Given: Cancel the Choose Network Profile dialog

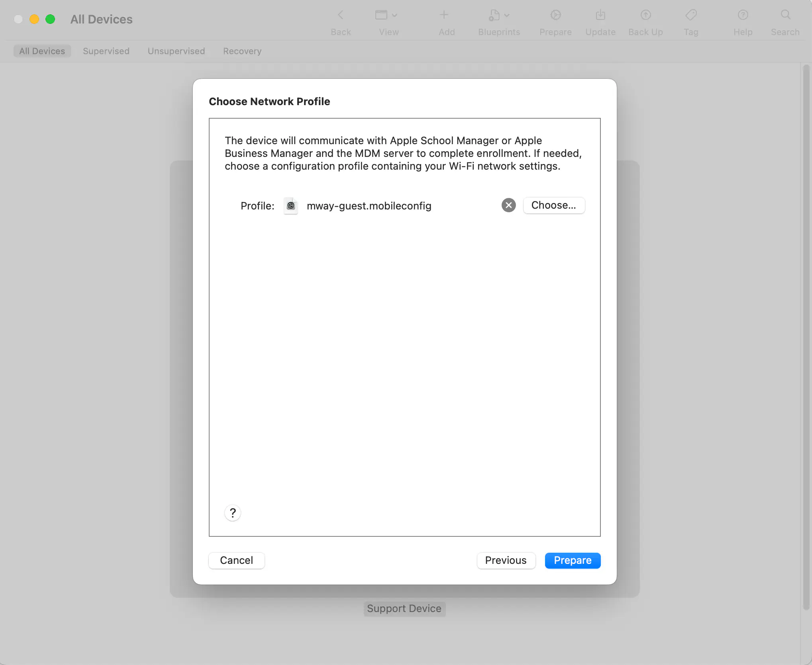Looking at the screenshot, I should pyautogui.click(x=236, y=560).
